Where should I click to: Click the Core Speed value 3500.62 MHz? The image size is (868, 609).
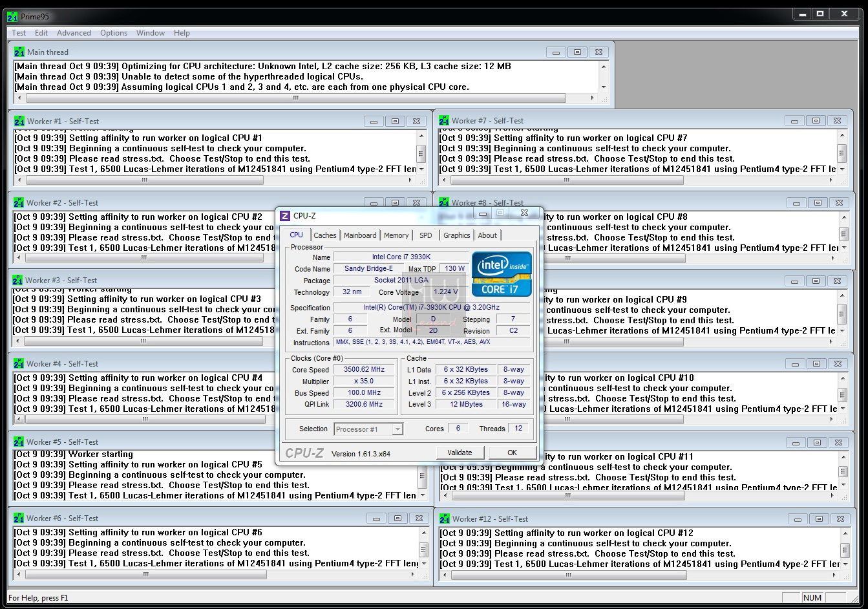tap(364, 370)
